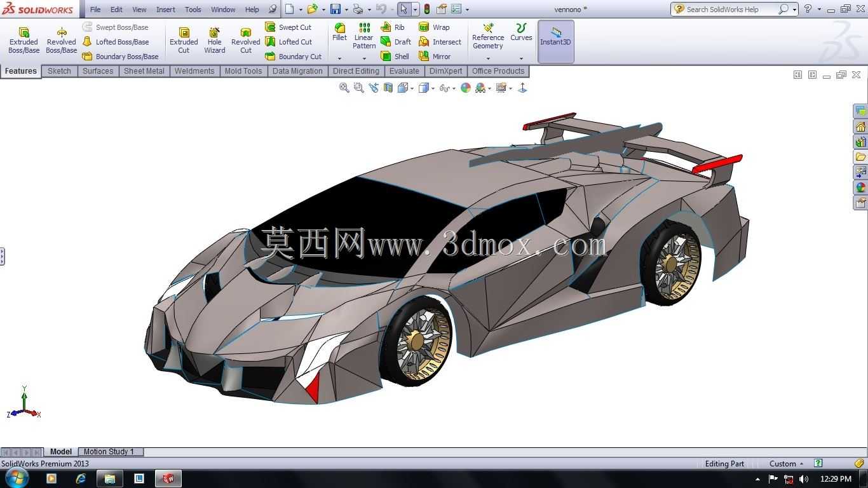Open the Curves tool
This screenshot has height=488, width=868.
(x=521, y=32)
